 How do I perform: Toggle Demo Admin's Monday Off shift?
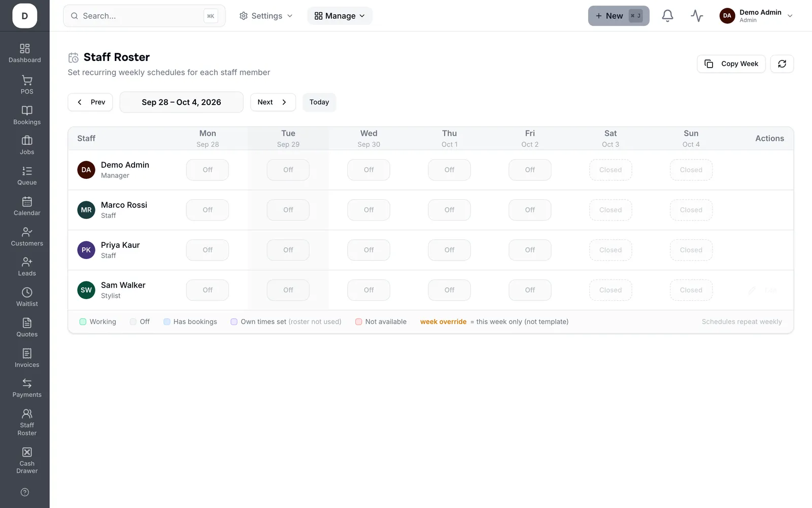click(208, 170)
